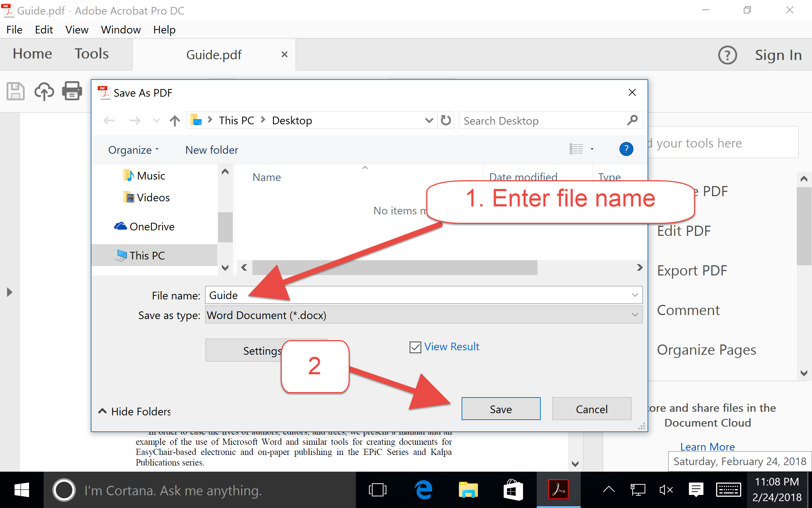
Task: Click the Print icon in Acrobat toolbar
Action: point(72,91)
